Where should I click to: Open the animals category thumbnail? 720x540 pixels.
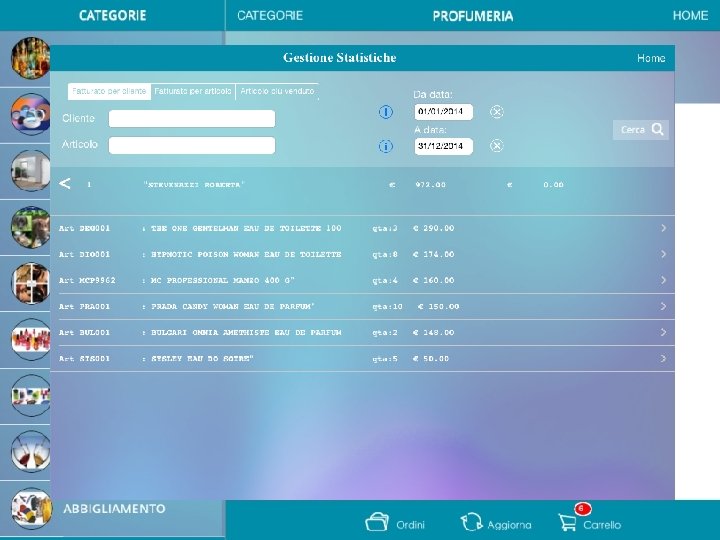pyautogui.click(x=30, y=227)
